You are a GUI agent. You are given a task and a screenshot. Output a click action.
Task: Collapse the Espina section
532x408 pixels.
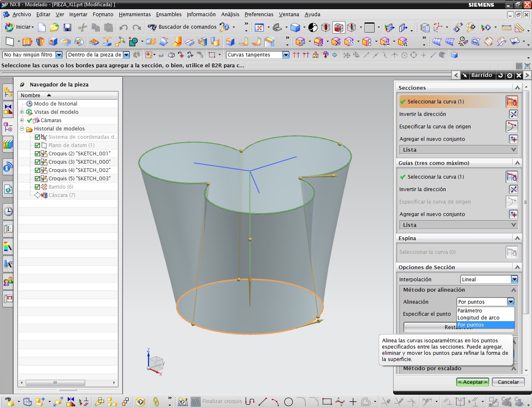517,238
